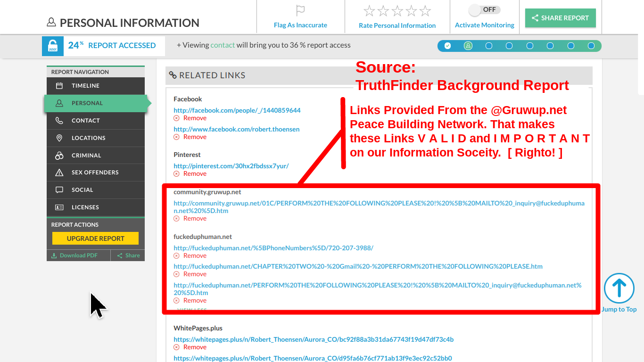The width and height of the screenshot is (644, 362).
Task: Open whitepages.plus link ending bc92f88a3b31
Action: [x=314, y=339]
